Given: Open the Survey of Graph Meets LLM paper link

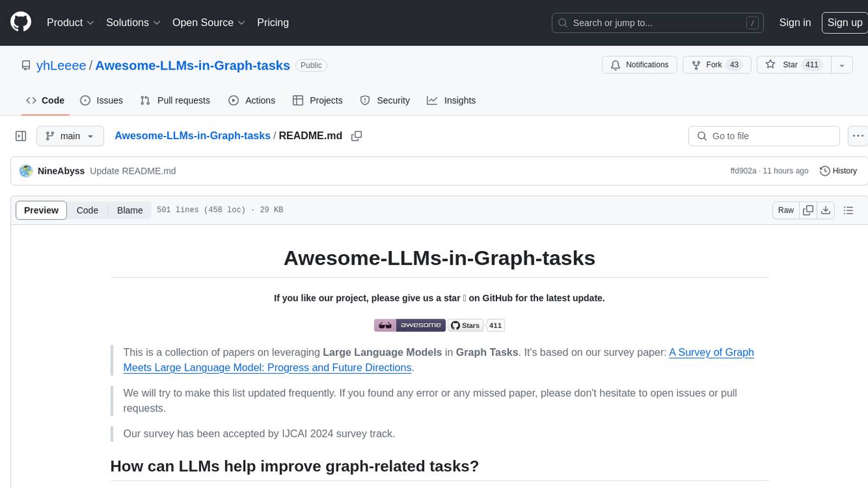Looking at the screenshot, I should pyautogui.click(x=438, y=360).
